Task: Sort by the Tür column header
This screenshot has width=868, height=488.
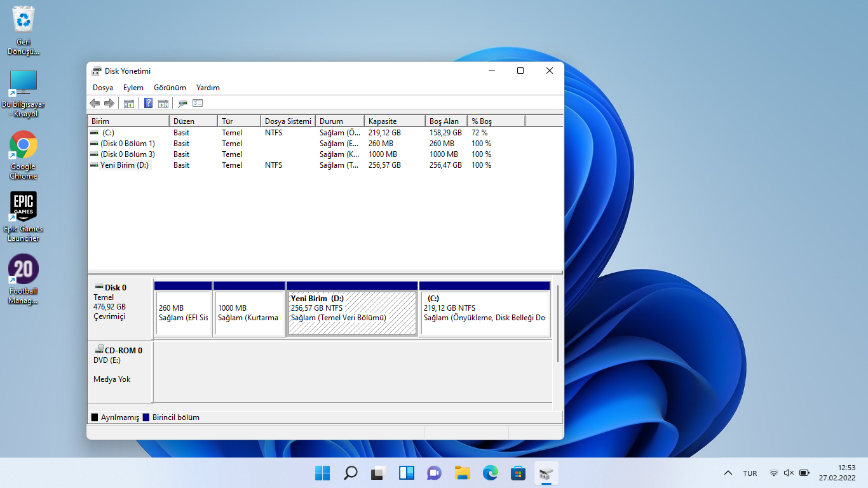Action: point(239,121)
